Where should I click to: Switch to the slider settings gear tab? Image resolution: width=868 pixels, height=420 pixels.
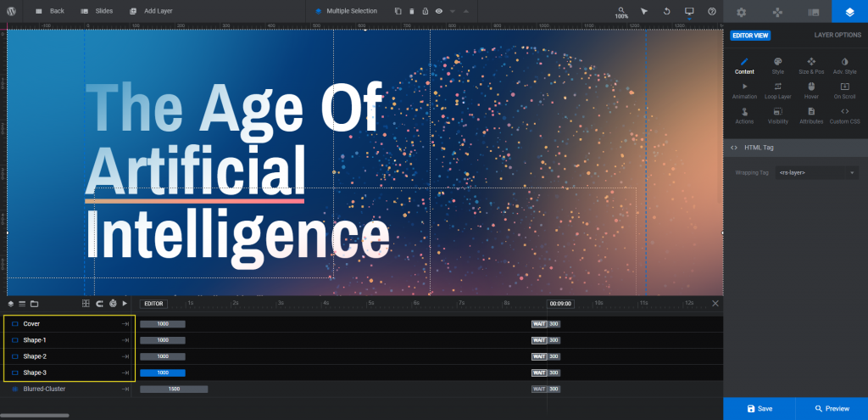(741, 12)
